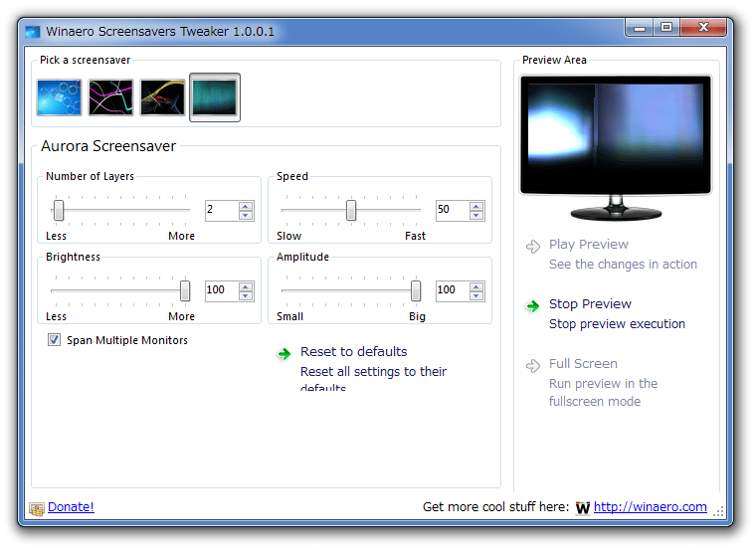Click the Number of Layers slider handle

click(59, 211)
